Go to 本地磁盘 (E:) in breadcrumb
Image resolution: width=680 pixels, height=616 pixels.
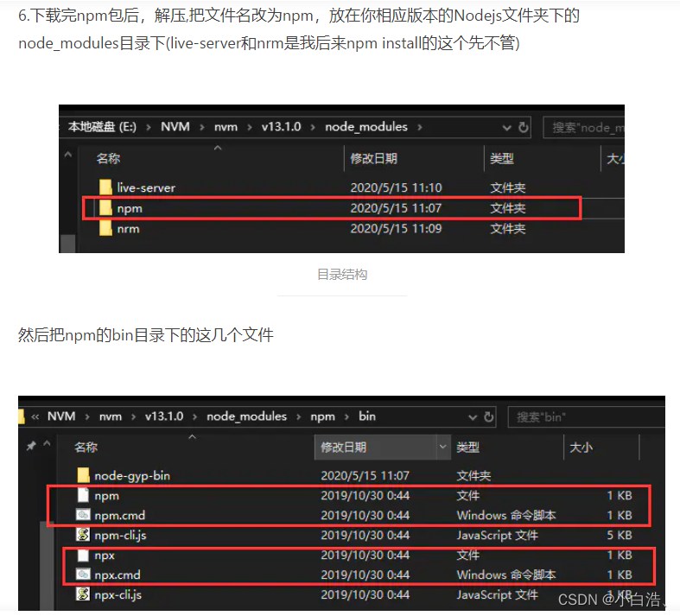point(102,127)
